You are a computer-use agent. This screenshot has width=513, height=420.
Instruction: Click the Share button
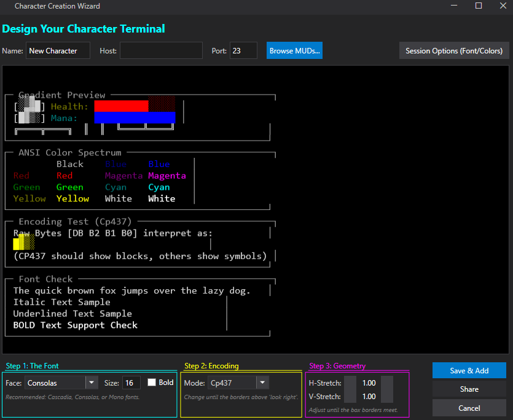(x=469, y=389)
